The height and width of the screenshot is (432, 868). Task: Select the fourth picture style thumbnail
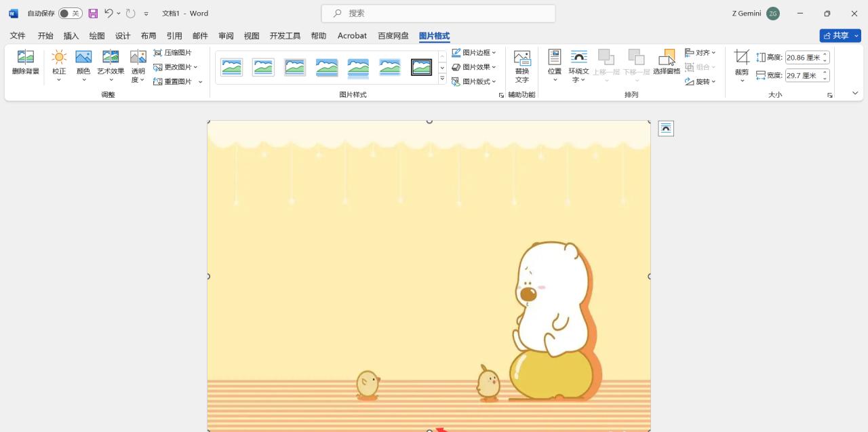[x=327, y=67]
